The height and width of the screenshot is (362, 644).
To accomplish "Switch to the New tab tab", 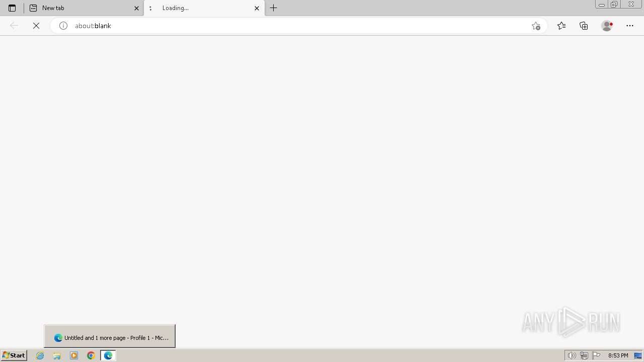I will tap(84, 8).
